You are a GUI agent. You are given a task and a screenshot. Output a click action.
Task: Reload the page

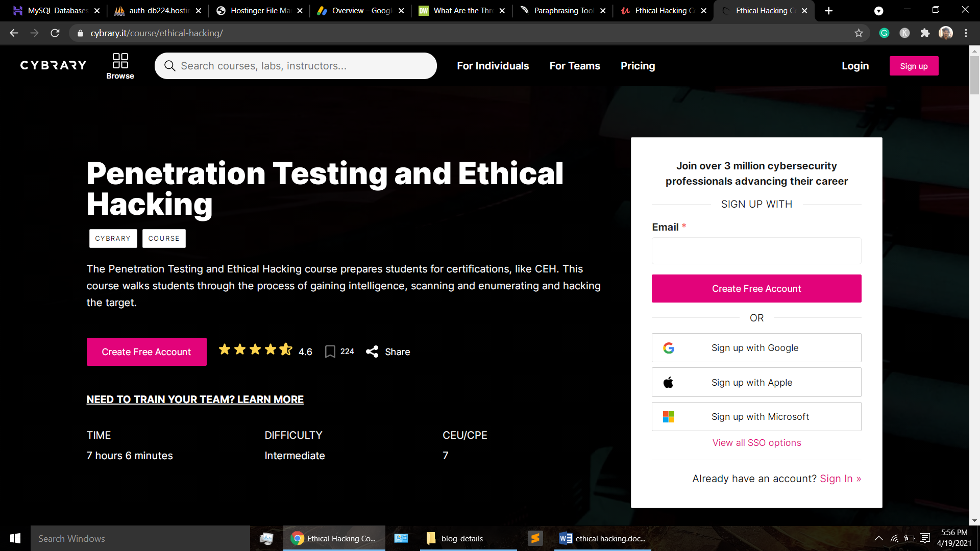(55, 33)
